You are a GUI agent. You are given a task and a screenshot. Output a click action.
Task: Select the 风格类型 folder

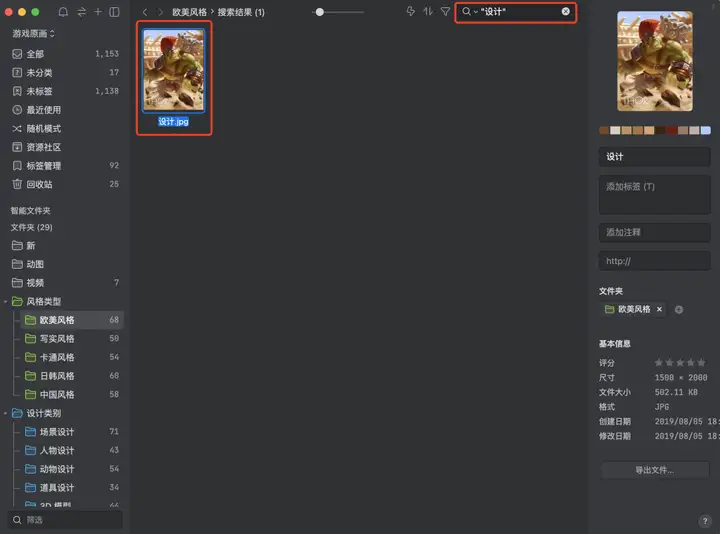click(x=66, y=302)
